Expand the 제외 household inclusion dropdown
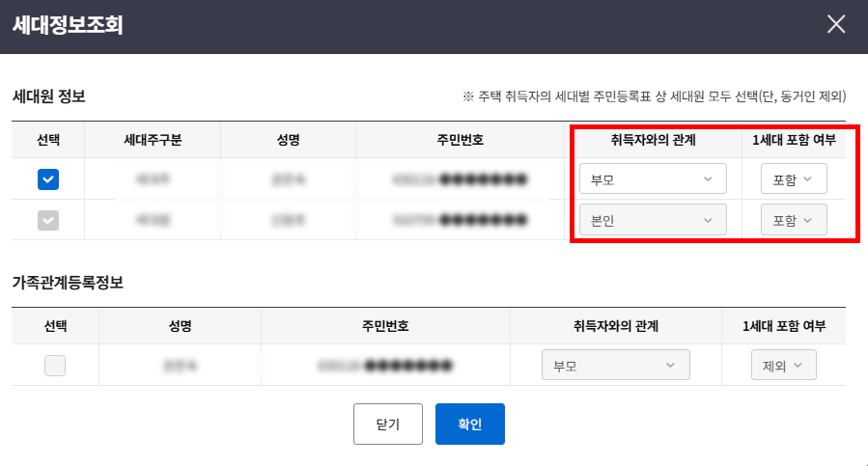 (x=783, y=366)
